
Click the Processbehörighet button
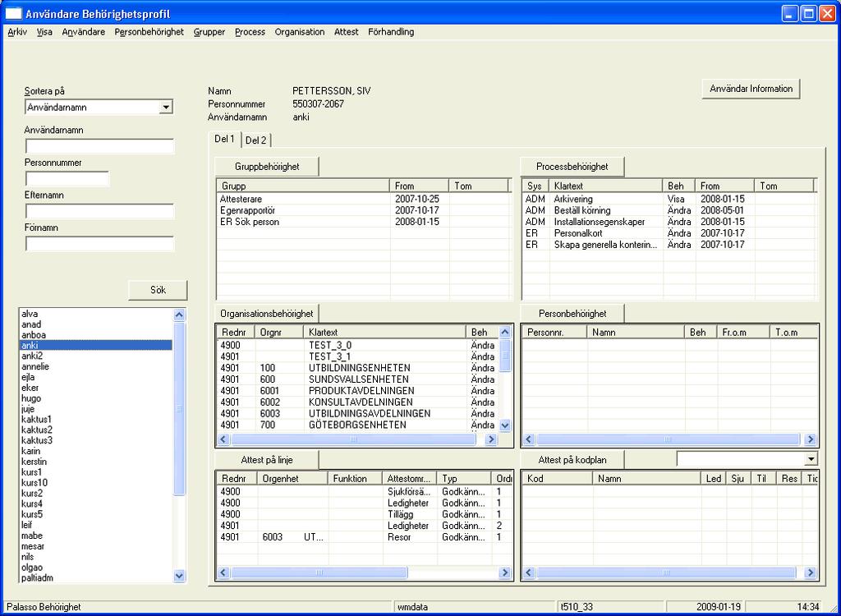coord(572,167)
